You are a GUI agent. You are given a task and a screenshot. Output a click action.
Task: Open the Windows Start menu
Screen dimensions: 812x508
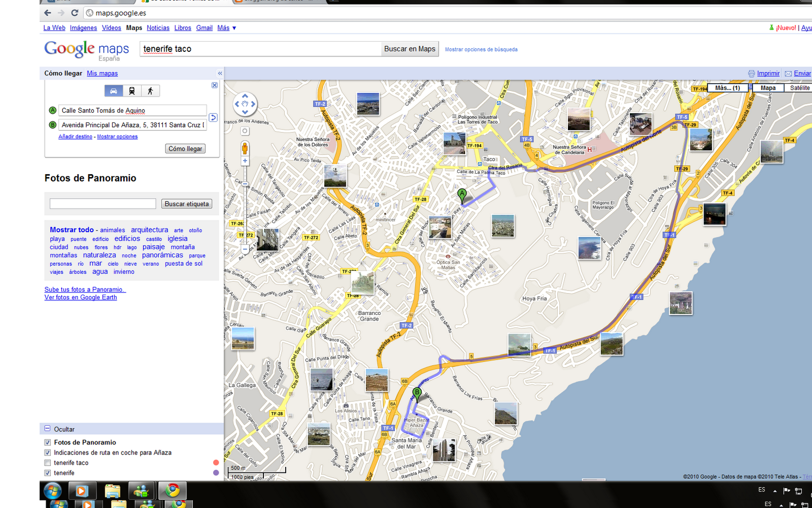coord(52,491)
